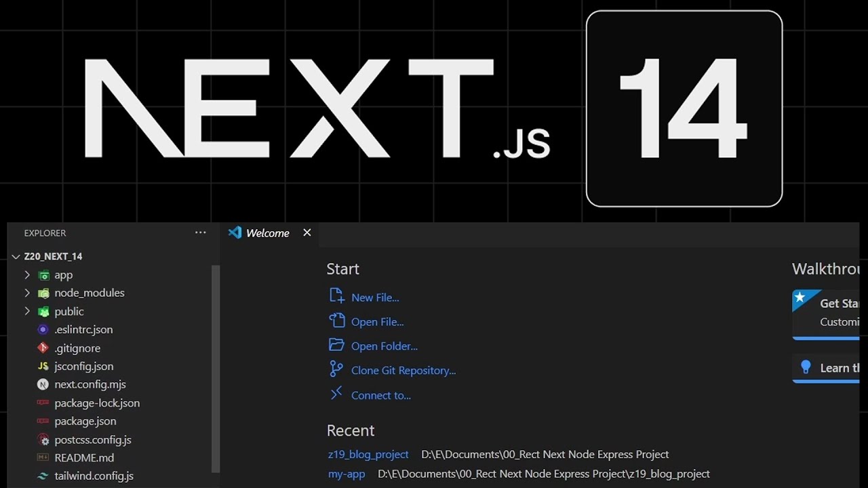
Task: Click the Open File... link
Action: tap(377, 322)
